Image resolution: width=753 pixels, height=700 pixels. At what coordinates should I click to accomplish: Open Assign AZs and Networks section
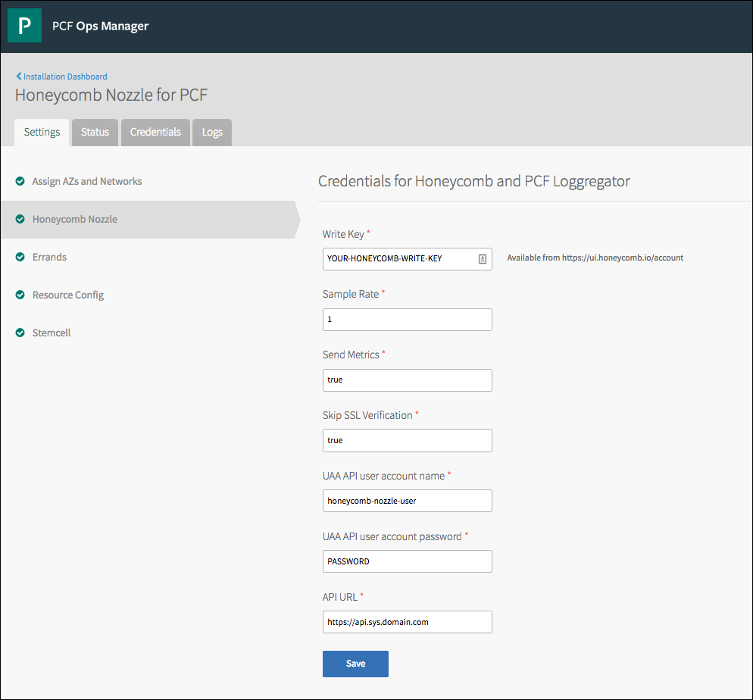click(x=87, y=182)
